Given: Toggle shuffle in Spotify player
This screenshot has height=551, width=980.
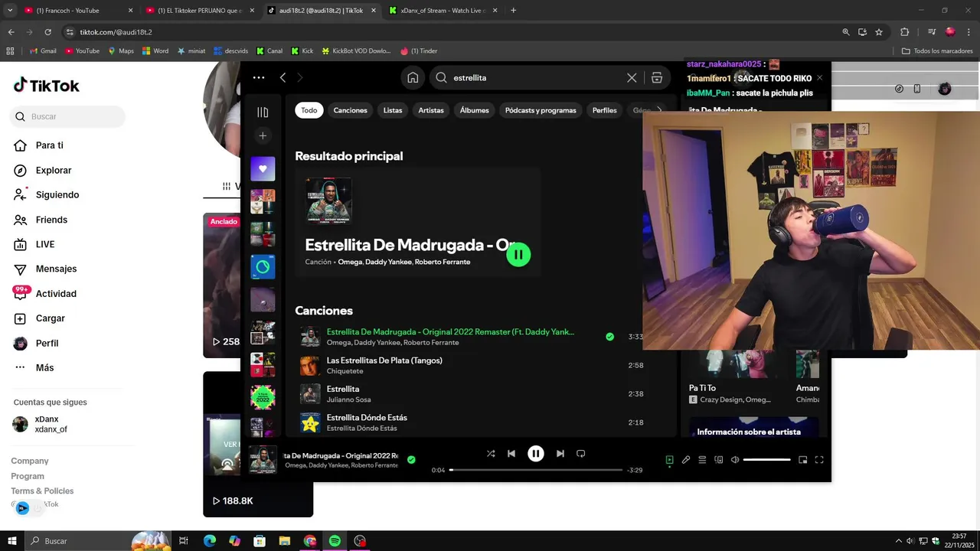Looking at the screenshot, I should (x=491, y=454).
